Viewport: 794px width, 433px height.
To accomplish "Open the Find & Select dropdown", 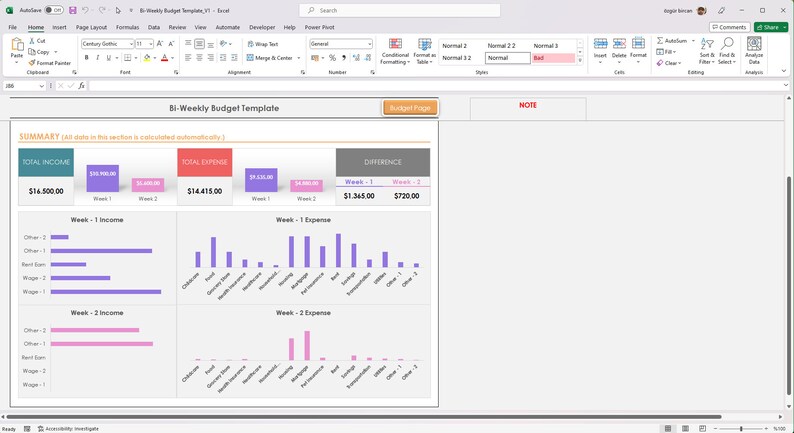I will [x=727, y=51].
